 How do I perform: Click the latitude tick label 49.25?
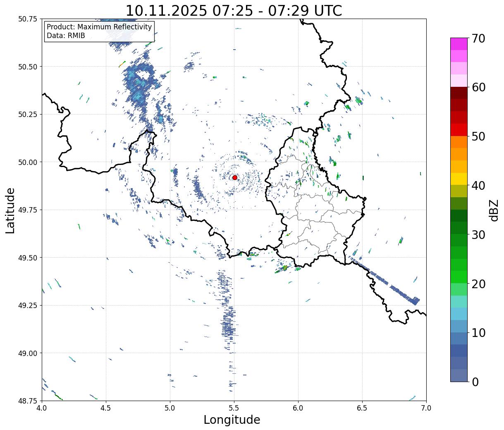[27, 305]
